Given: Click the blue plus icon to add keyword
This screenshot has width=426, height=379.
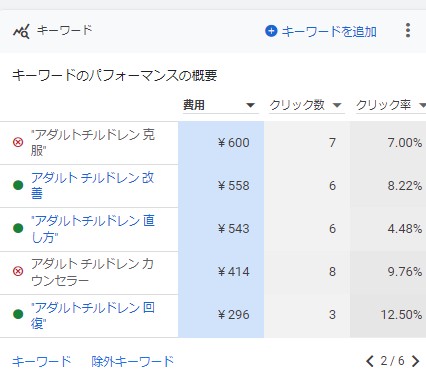Looking at the screenshot, I should click(271, 31).
